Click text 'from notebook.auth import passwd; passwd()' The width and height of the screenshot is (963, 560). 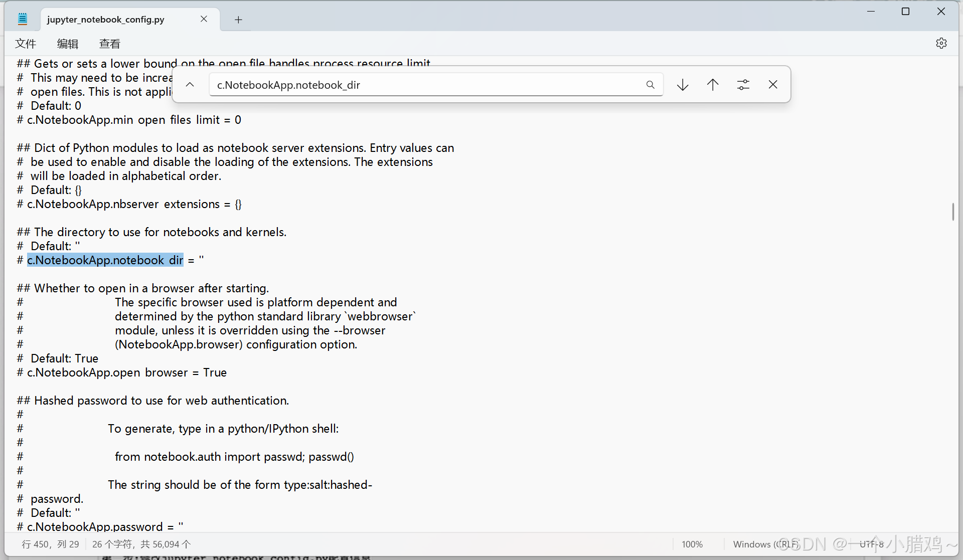coord(234,457)
